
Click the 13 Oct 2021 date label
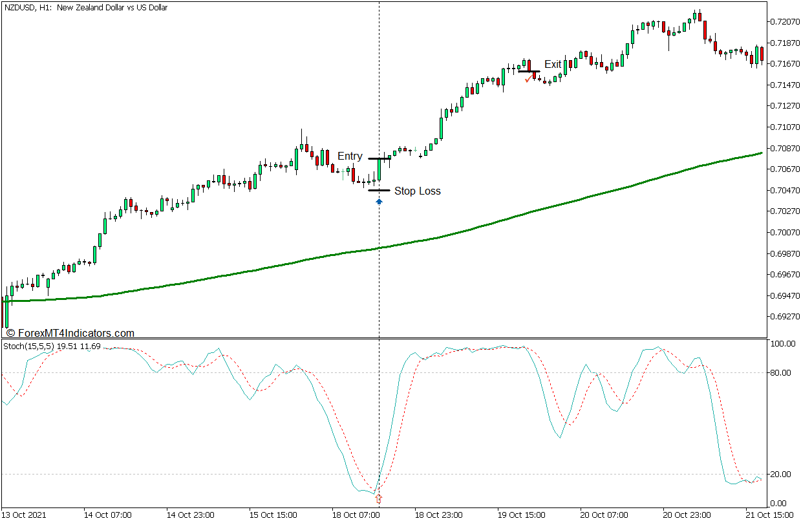tap(27, 515)
